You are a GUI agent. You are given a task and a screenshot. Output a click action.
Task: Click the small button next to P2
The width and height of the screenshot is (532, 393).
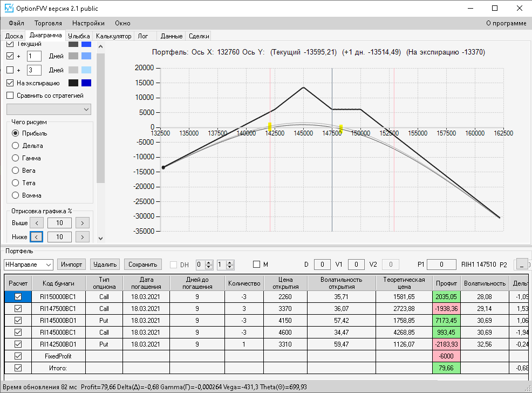pyautogui.click(x=522, y=265)
